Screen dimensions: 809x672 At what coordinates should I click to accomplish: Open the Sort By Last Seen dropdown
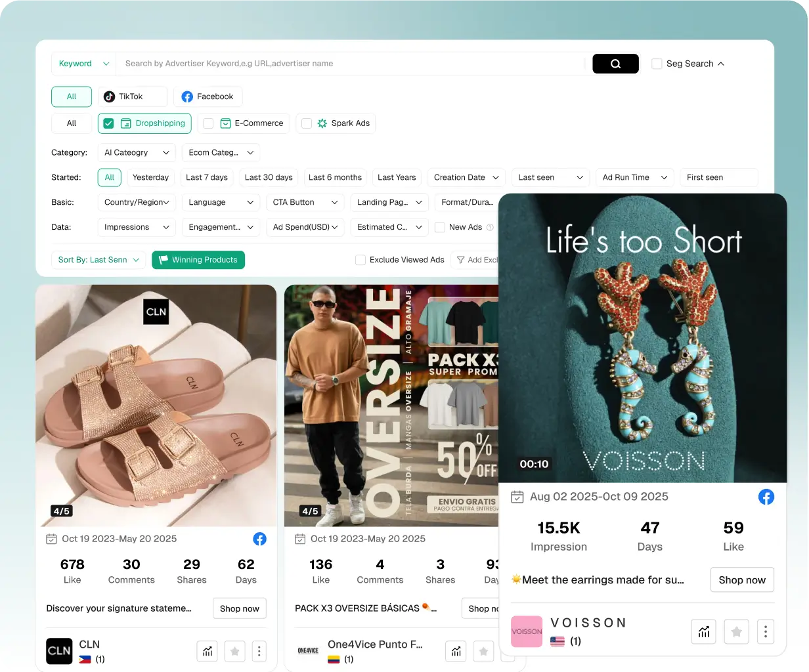(x=98, y=260)
